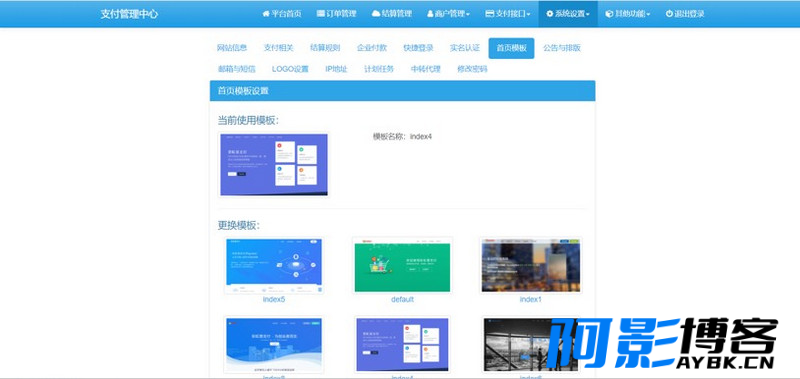Click the home icon beside 平台首页
Image resolution: width=800 pixels, height=379 pixels.
[x=266, y=14]
